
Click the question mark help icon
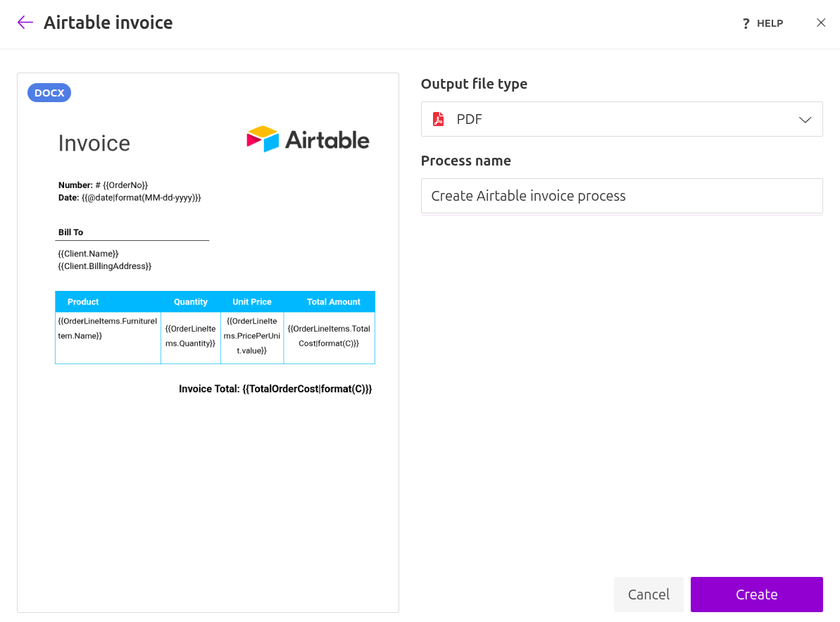tap(746, 23)
